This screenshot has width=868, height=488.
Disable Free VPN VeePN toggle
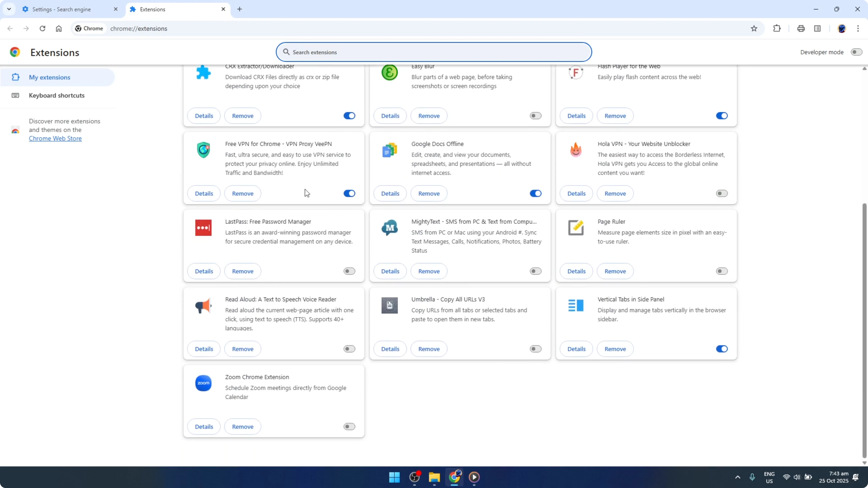[x=349, y=194]
